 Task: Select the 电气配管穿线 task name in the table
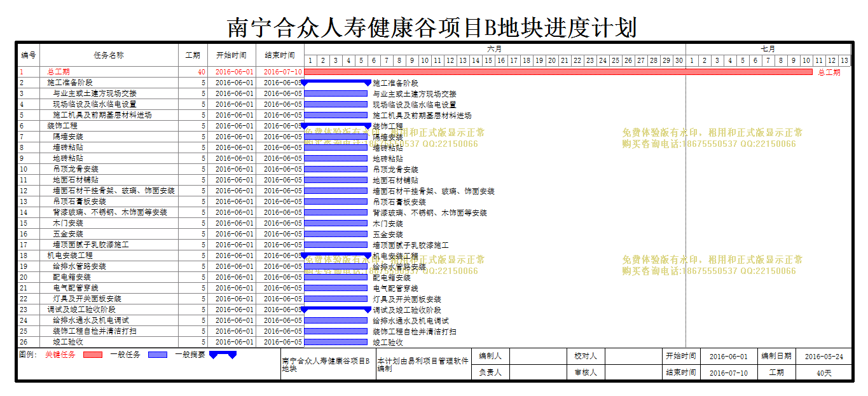tap(76, 288)
